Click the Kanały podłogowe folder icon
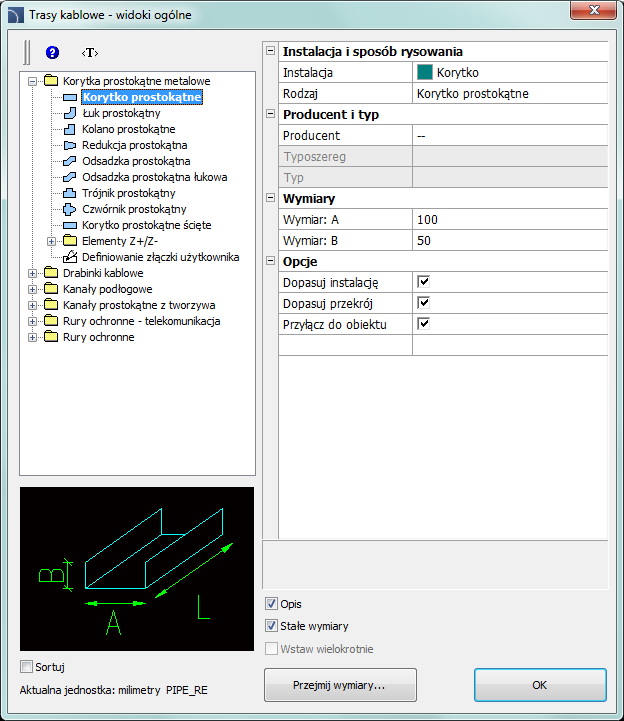Image resolution: width=624 pixels, height=721 pixels. [x=51, y=289]
